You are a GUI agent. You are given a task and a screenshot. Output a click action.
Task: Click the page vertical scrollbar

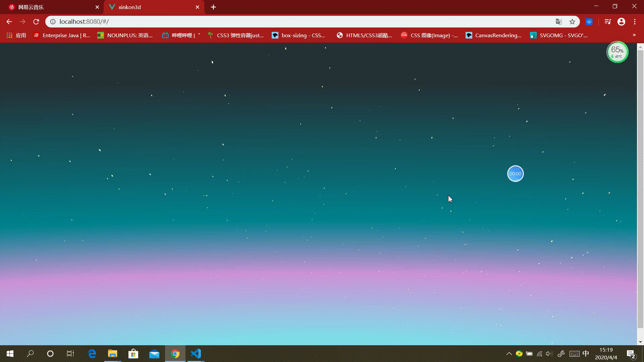pyautogui.click(x=640, y=188)
